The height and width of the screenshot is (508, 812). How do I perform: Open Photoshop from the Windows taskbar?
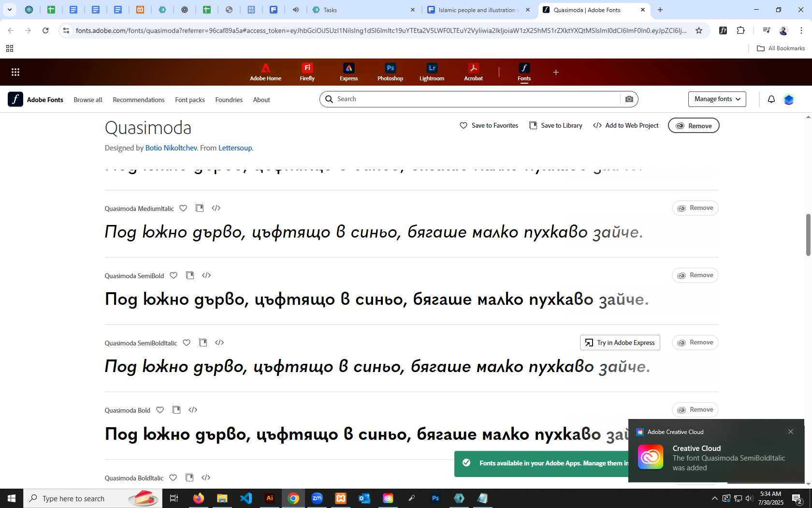435,498
